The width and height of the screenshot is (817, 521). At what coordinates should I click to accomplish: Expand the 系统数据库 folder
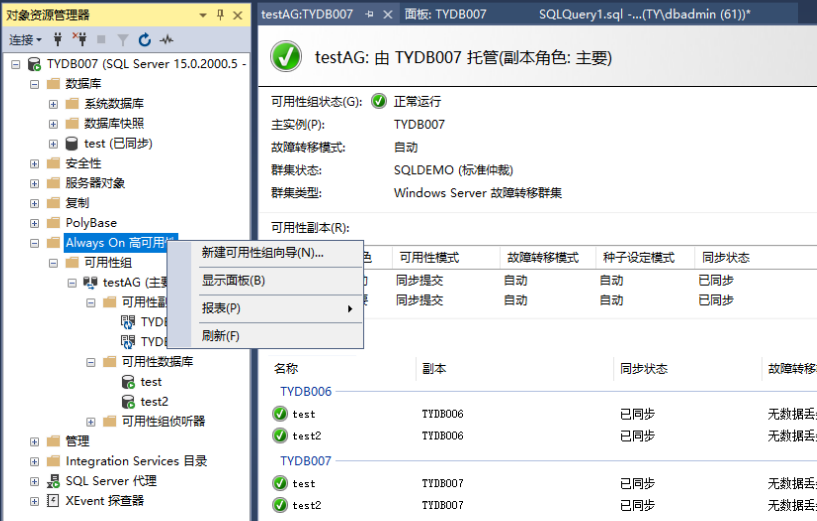click(x=53, y=104)
